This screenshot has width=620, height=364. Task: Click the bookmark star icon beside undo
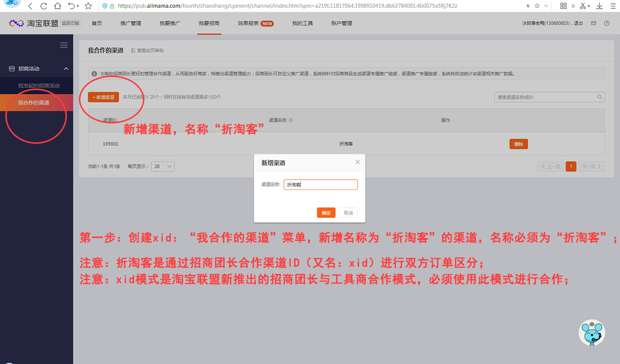coord(88,6)
